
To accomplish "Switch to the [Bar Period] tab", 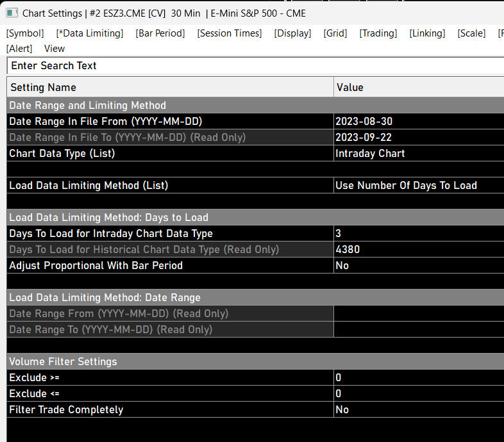I will click(x=160, y=33).
